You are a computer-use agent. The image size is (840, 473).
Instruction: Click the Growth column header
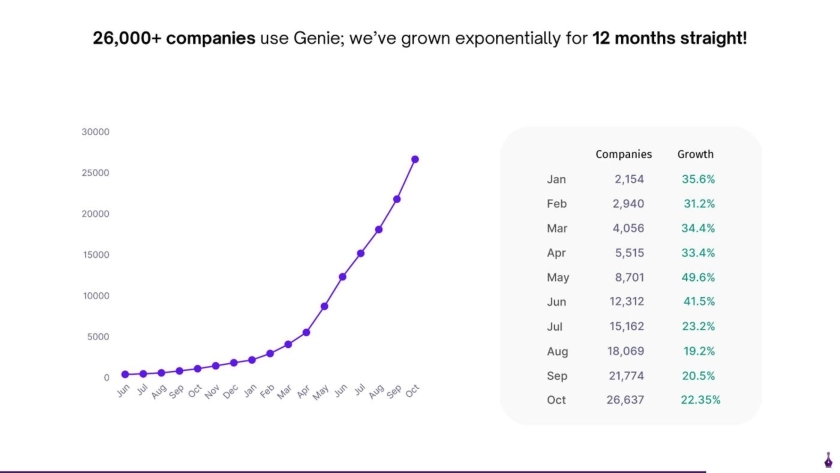point(695,154)
